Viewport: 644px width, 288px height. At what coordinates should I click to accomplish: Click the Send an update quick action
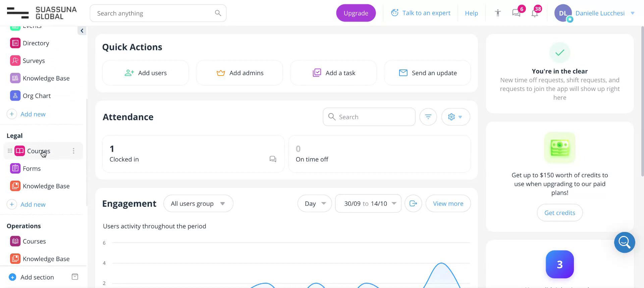tap(427, 73)
